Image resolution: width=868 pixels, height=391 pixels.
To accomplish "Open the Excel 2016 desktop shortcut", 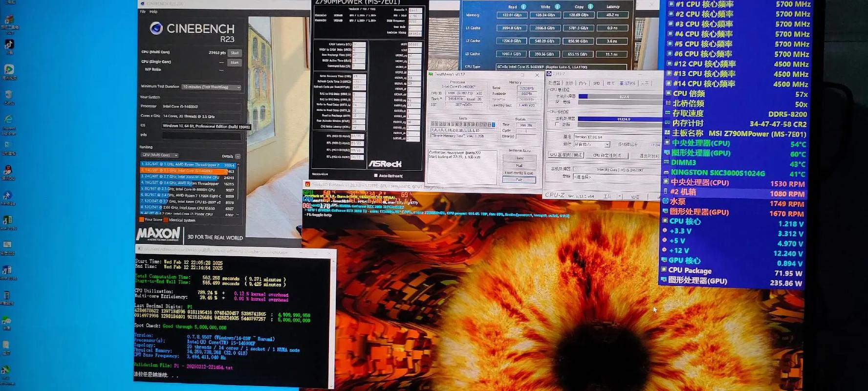I will pyautogui.click(x=8, y=221).
